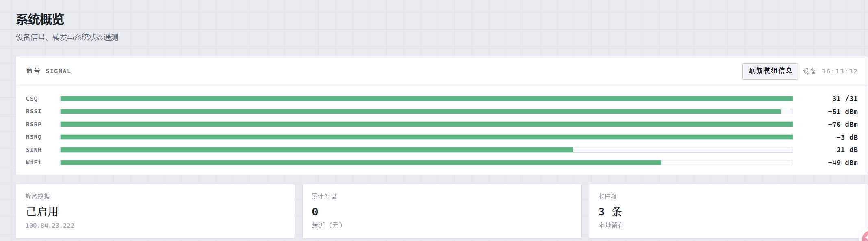868x241 pixels.
Task: Click the 刷新模组信息 button
Action: coord(770,71)
